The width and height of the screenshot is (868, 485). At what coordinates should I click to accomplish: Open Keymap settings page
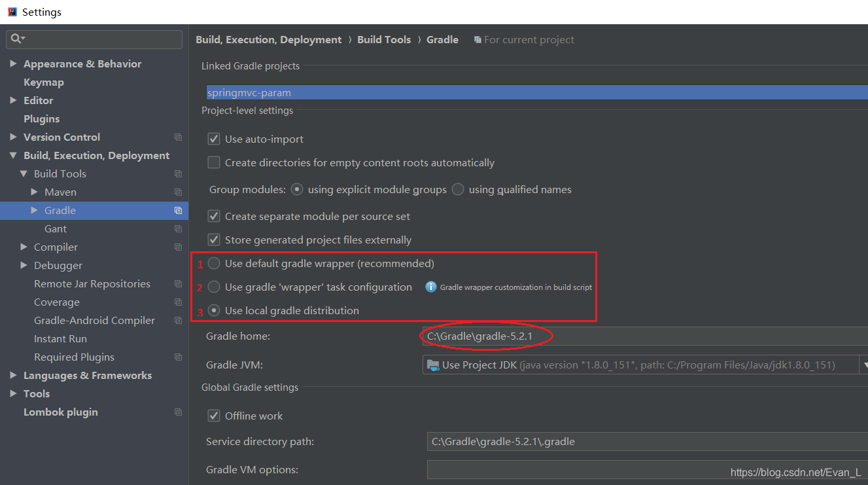point(44,82)
